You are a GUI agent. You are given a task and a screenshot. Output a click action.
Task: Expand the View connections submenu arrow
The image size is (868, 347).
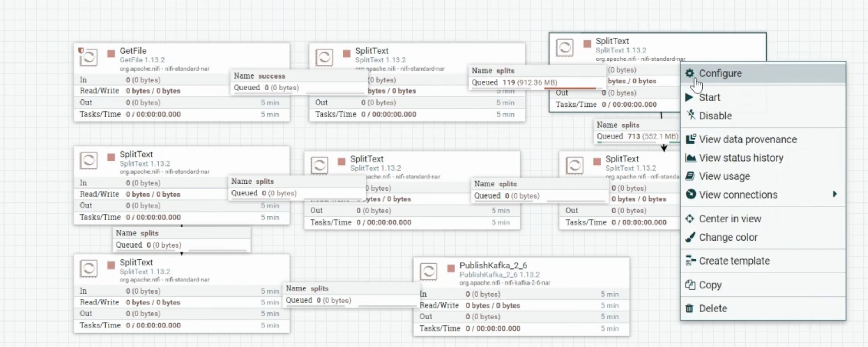[x=835, y=194]
